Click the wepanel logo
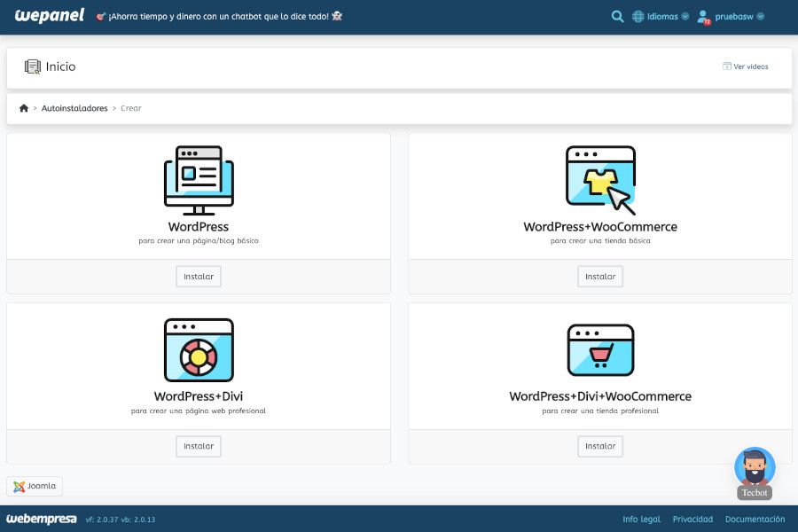This screenshot has height=532, width=798. pos(50,16)
